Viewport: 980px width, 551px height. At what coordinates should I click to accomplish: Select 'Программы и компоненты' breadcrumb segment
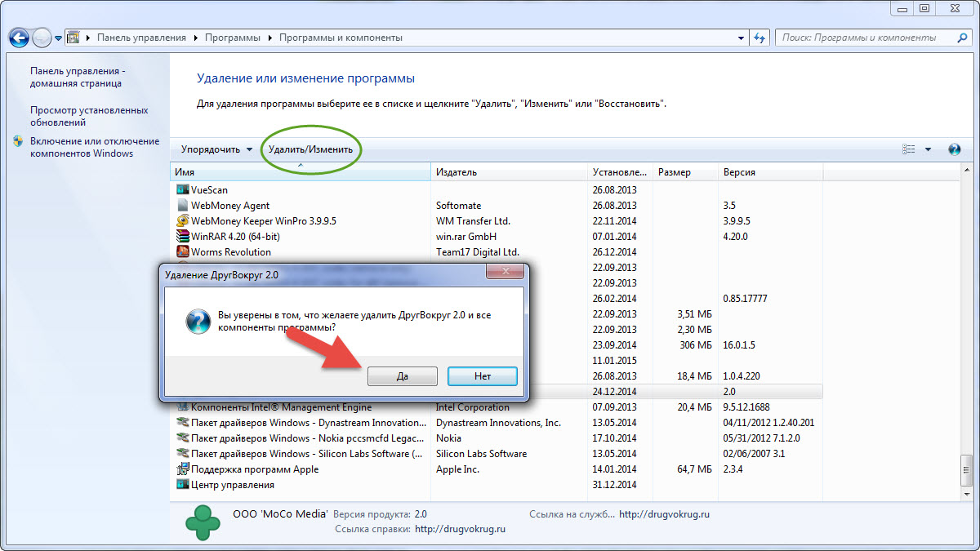[x=341, y=38]
